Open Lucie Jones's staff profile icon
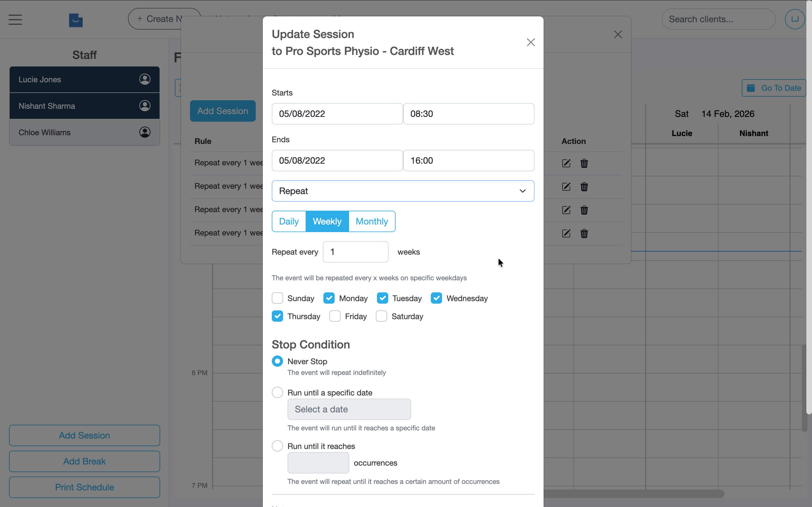This screenshot has height=507, width=812. click(145, 79)
